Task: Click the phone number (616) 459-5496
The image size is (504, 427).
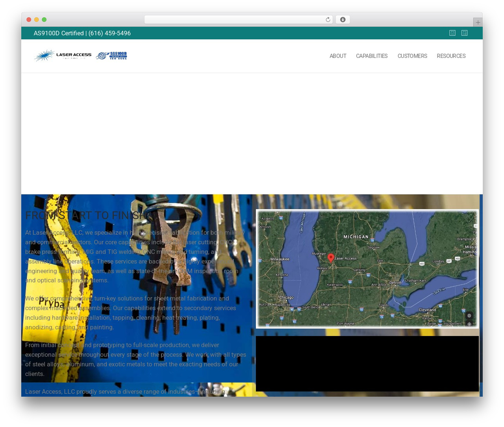Action: coord(109,33)
